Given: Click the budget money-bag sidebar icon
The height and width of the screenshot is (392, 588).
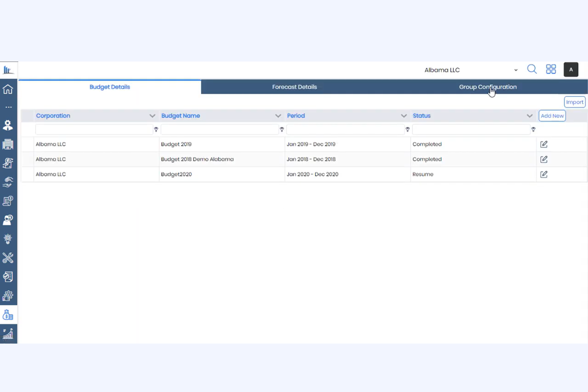Looking at the screenshot, I should pos(8,315).
